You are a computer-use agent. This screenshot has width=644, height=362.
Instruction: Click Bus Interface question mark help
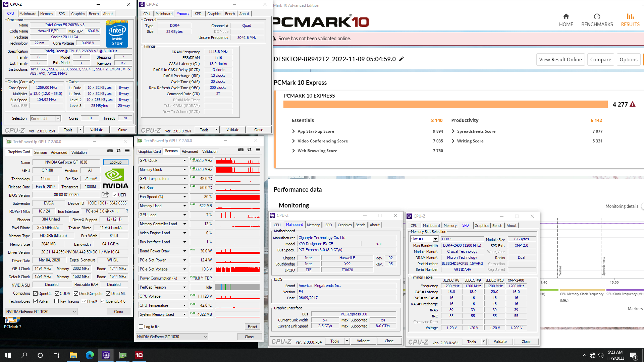(127, 211)
